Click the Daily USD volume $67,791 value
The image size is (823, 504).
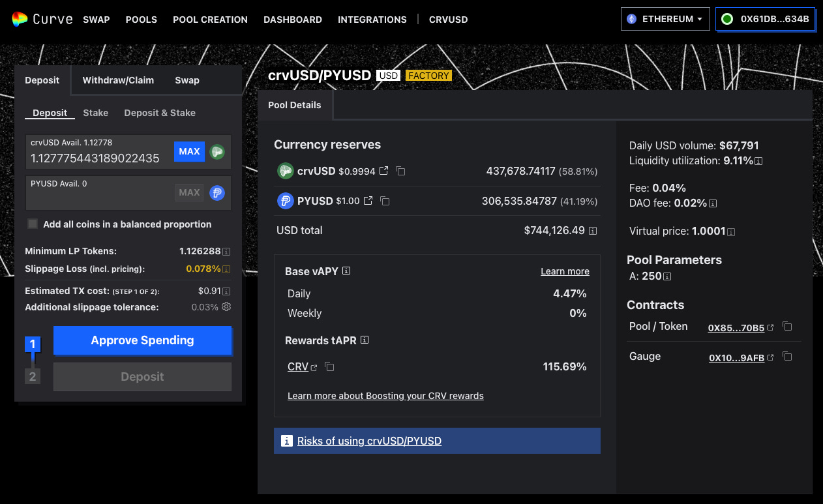point(739,145)
